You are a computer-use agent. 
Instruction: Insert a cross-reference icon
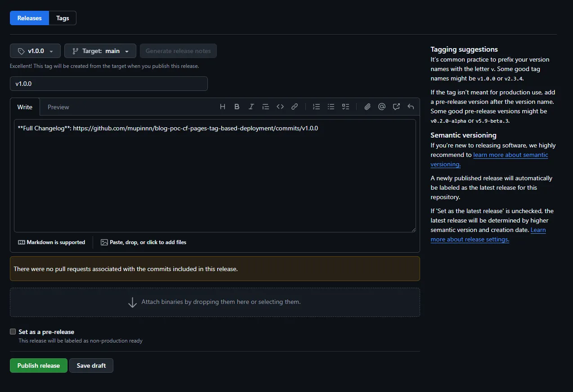[396, 107]
